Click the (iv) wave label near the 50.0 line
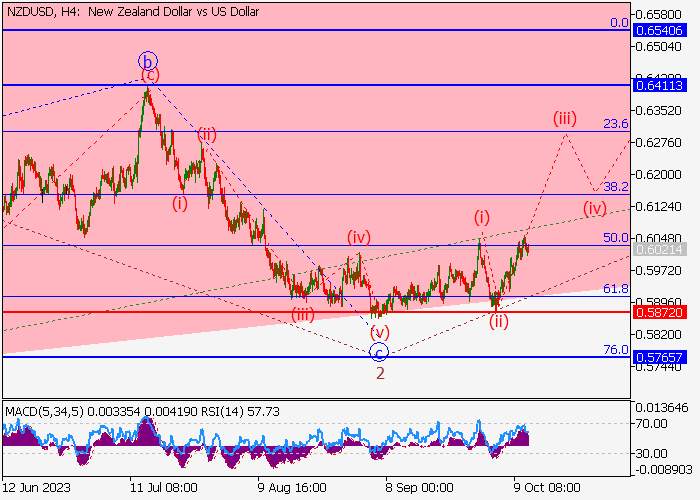This screenshot has height=500, width=700. coord(359,237)
